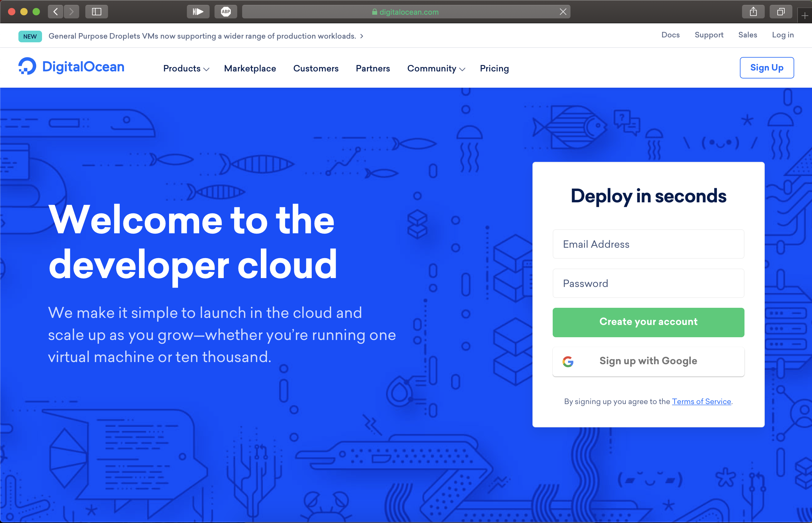The width and height of the screenshot is (812, 523).
Task: Open a new tab with plus icon
Action: click(x=805, y=16)
